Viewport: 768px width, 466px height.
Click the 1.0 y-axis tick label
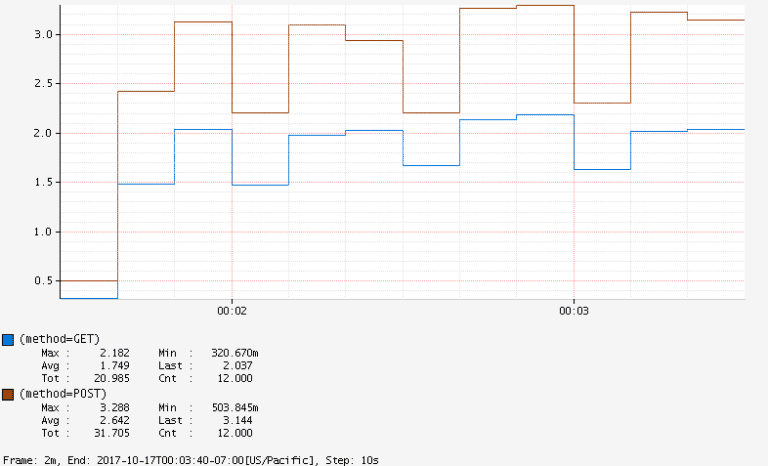pos(41,232)
